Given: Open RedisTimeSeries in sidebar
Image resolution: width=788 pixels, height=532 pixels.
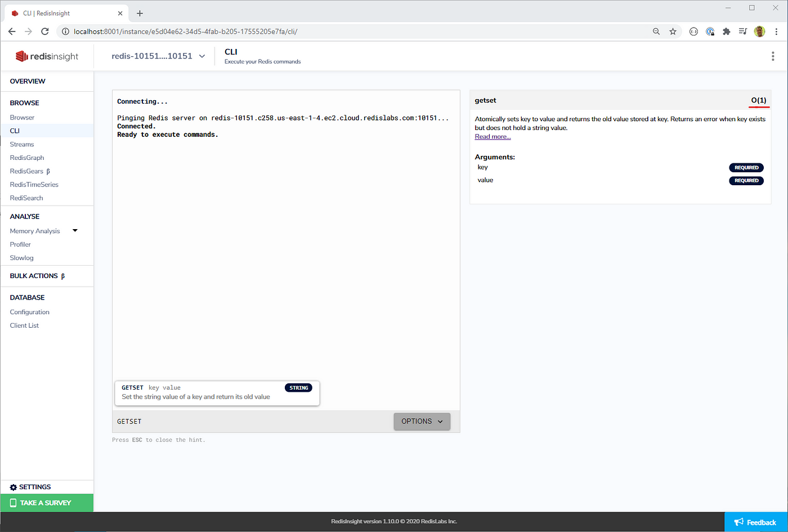Looking at the screenshot, I should pos(34,185).
